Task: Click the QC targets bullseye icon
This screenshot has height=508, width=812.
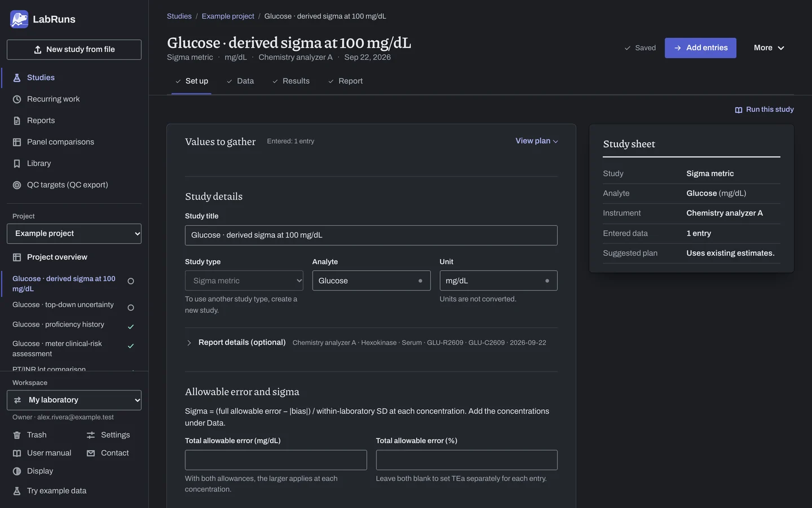Action: 17,185
